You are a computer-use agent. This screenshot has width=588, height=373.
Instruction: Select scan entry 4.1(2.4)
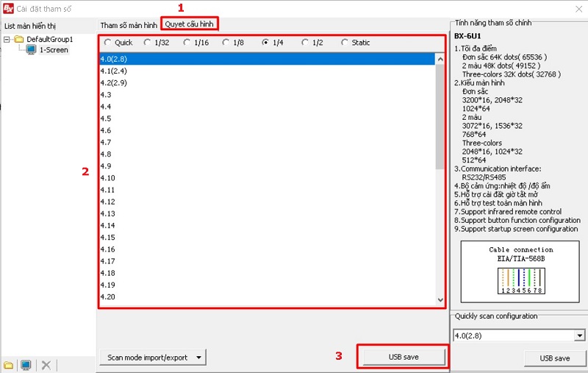267,71
